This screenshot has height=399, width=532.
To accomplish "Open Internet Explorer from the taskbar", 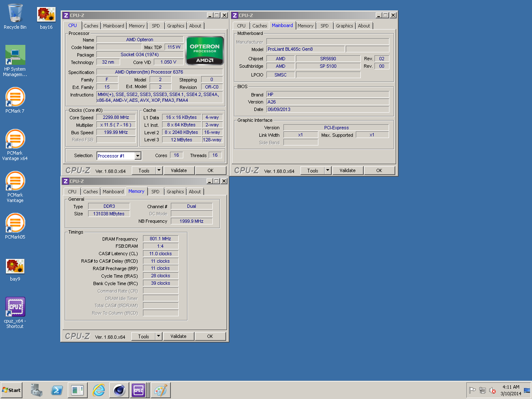I will [99, 390].
